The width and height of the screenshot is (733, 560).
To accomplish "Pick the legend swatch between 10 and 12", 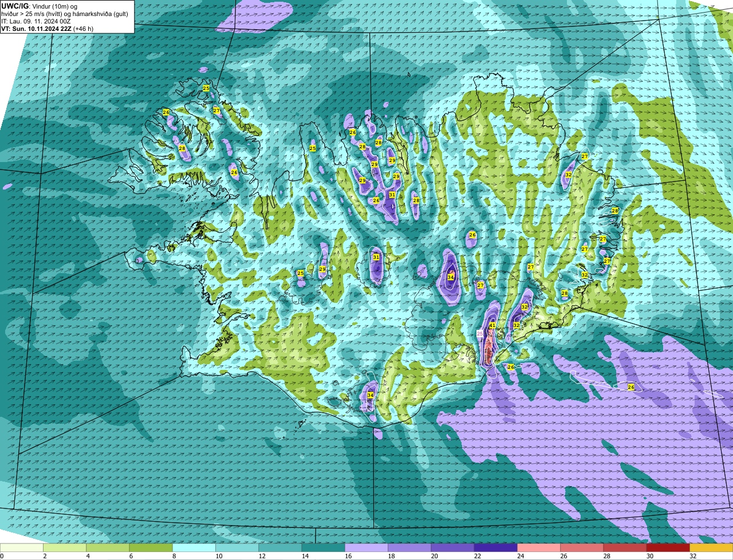I will click(237, 547).
